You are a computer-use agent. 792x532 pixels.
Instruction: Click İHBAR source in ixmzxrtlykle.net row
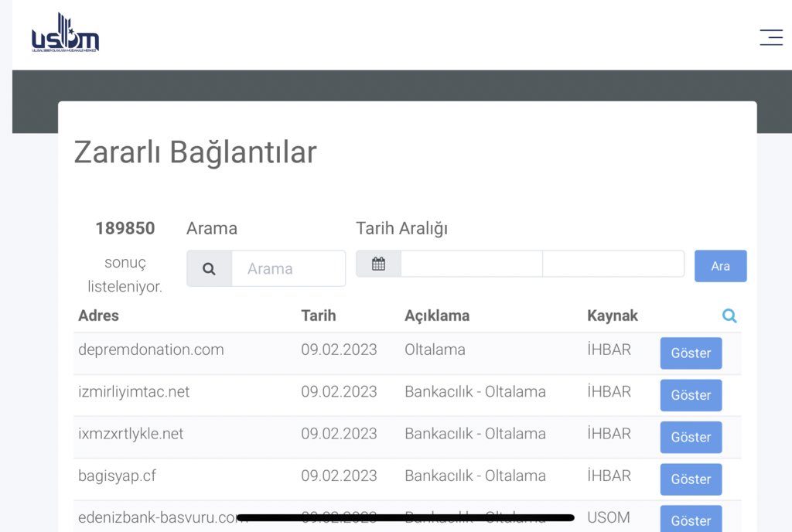(x=609, y=434)
